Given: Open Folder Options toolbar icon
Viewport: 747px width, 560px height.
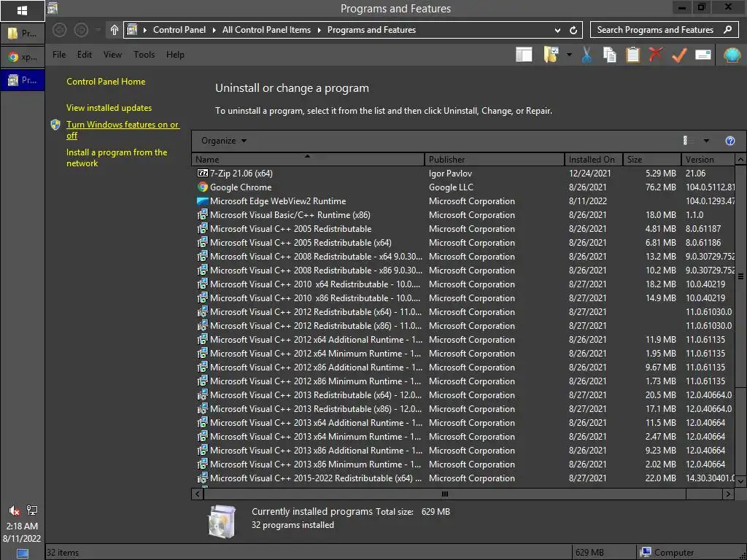Looking at the screenshot, I should point(551,55).
